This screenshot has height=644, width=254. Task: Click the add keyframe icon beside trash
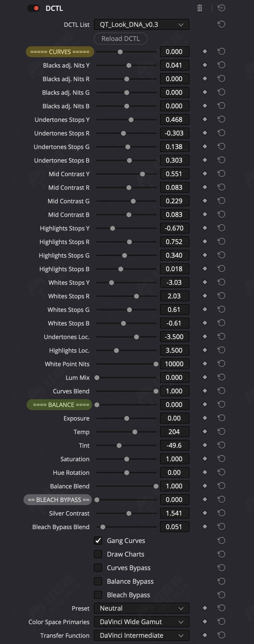(x=221, y=8)
